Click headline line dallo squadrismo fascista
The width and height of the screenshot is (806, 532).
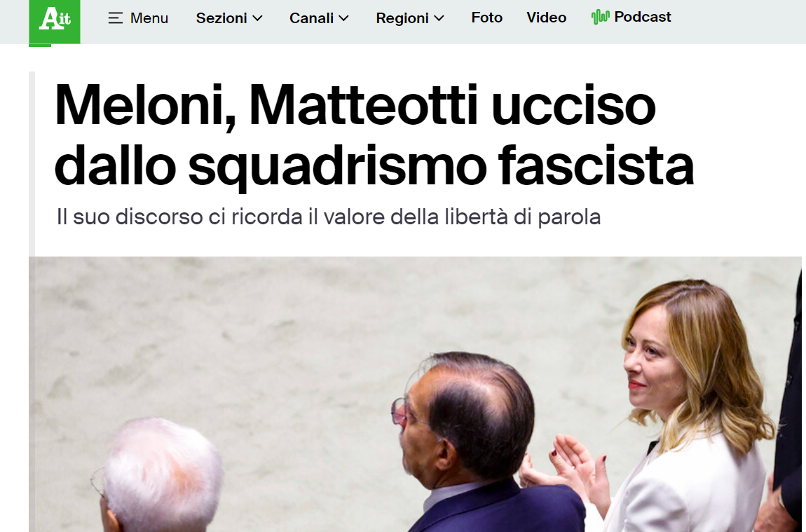(x=374, y=165)
